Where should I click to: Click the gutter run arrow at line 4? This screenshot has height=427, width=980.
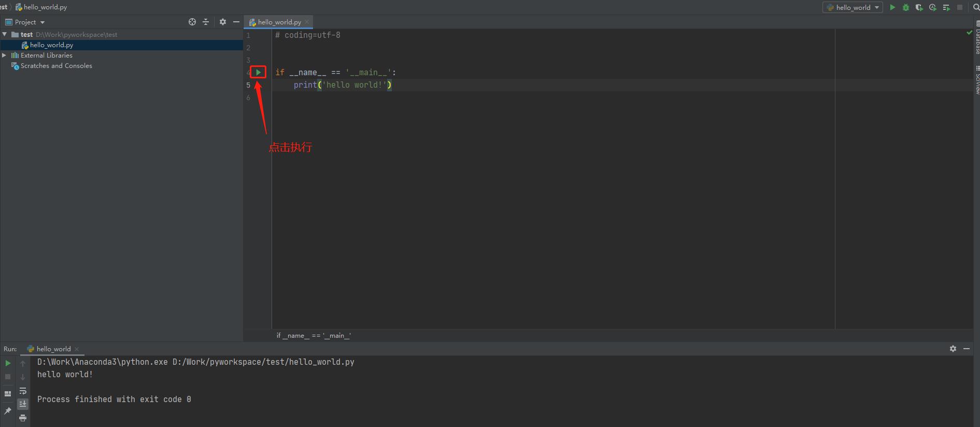tap(258, 72)
